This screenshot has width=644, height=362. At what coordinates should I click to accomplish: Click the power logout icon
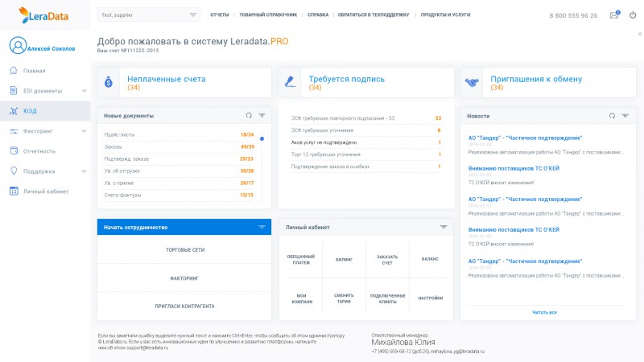(x=633, y=14)
